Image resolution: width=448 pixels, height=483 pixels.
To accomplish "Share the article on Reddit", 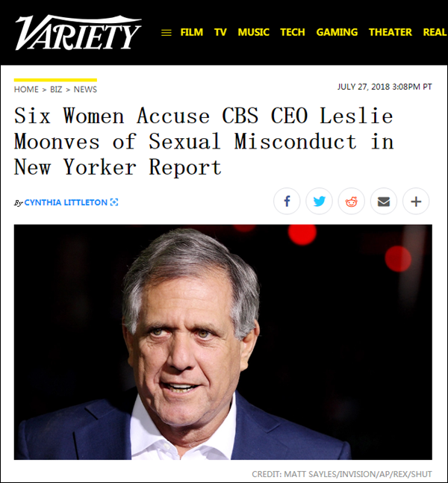I will coord(352,202).
